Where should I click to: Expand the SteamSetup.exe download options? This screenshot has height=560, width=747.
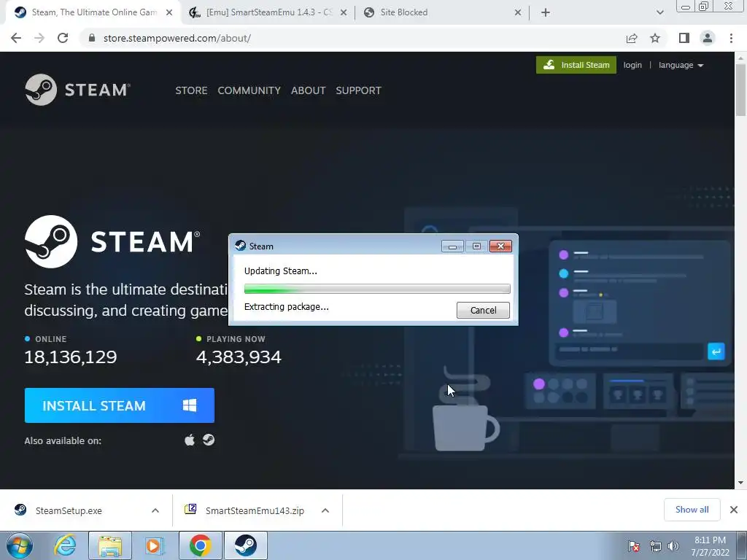pyautogui.click(x=155, y=510)
